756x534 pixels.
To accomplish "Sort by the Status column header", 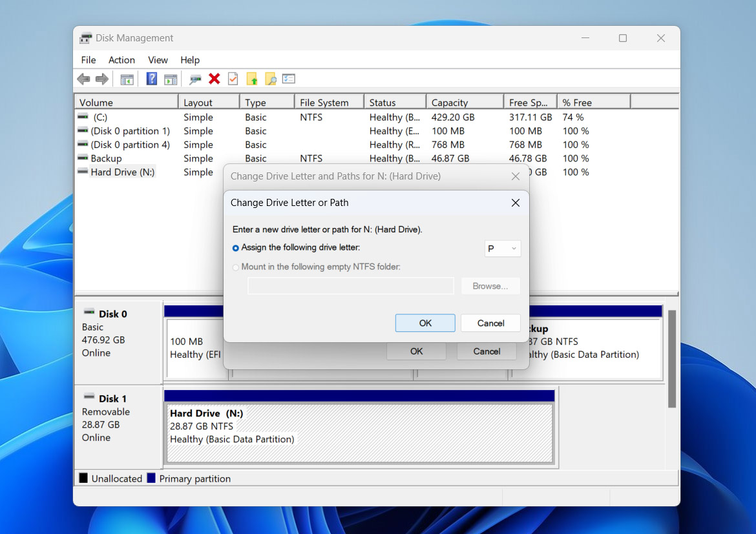I will 395,102.
